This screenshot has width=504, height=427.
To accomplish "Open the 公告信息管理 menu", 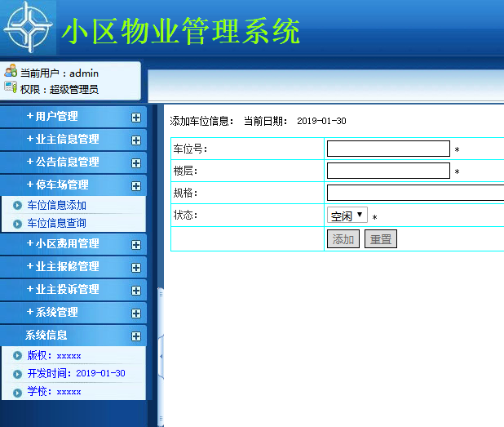I will coord(63,162).
